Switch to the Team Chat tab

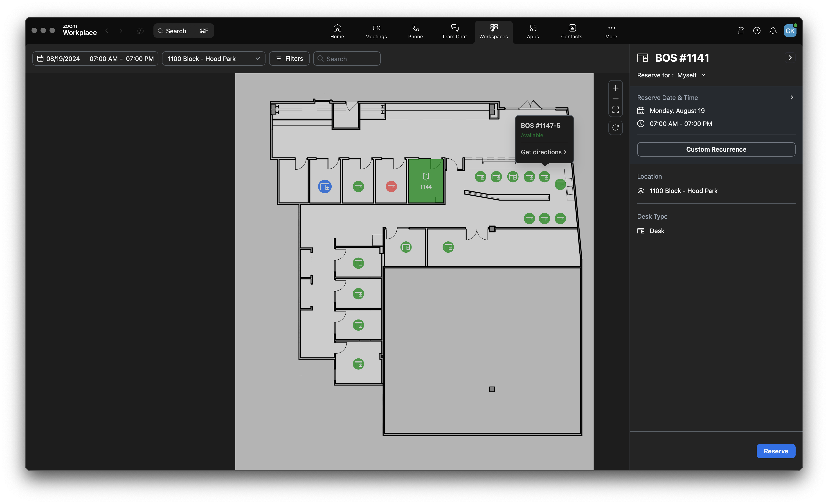click(x=454, y=31)
